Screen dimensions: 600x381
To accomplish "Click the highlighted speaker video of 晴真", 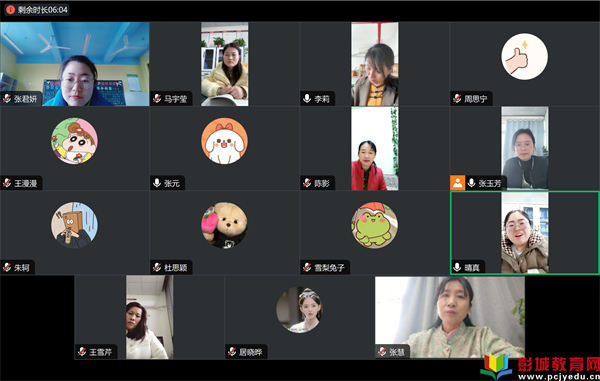I will [525, 233].
